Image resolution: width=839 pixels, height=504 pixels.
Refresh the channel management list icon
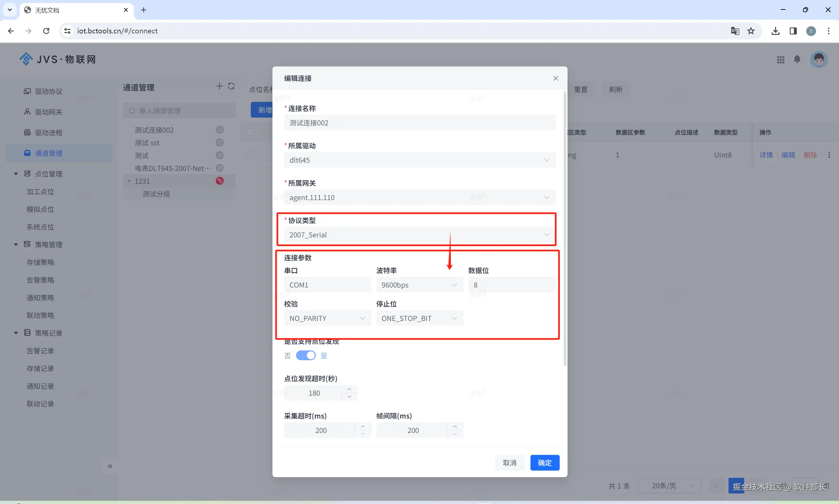tap(231, 86)
